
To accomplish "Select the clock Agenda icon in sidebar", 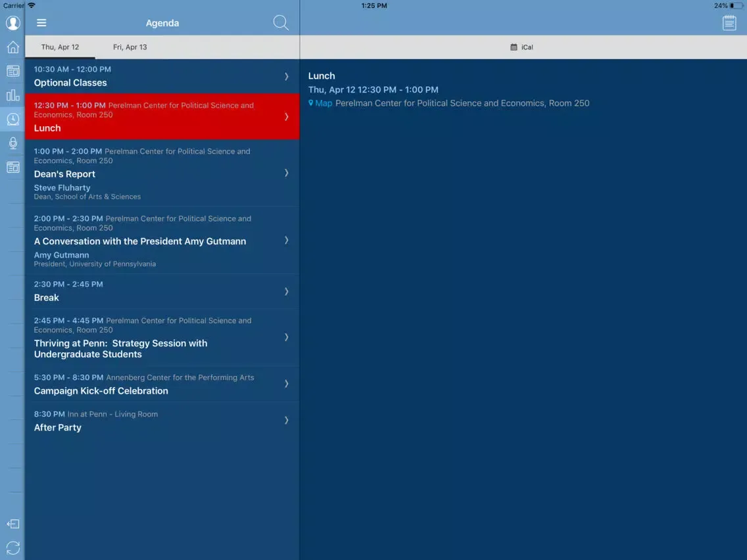I will click(13, 119).
